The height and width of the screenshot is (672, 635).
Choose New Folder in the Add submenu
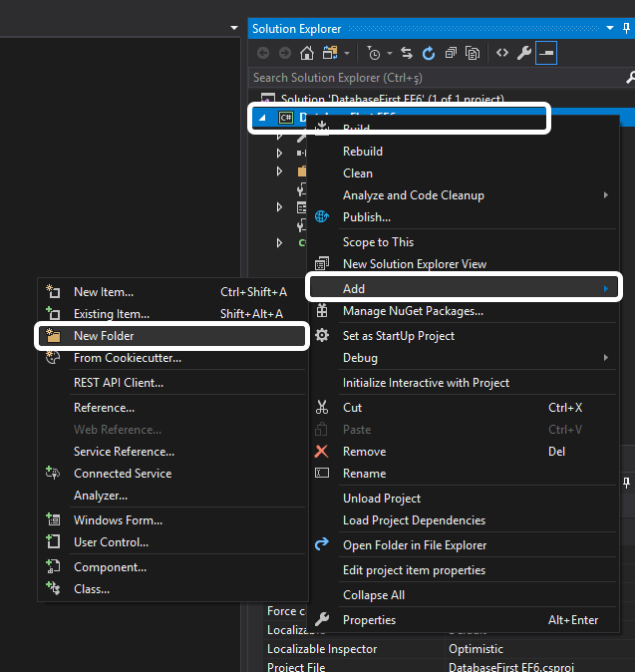pos(172,336)
